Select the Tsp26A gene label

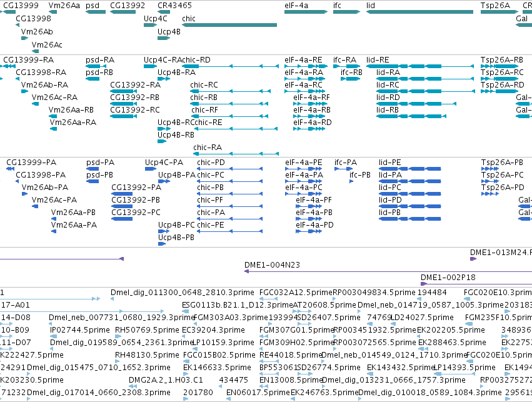[495, 6]
